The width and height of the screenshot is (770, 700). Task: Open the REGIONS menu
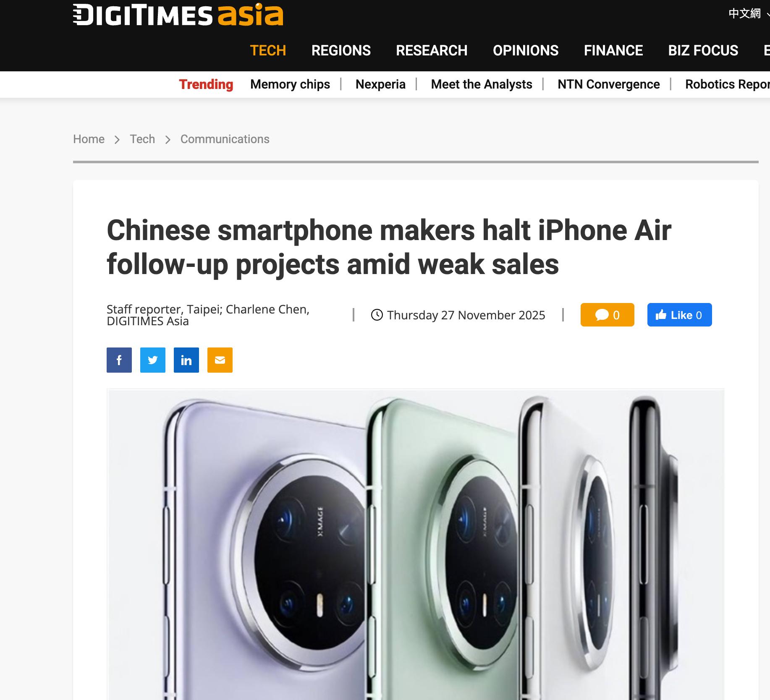pyautogui.click(x=341, y=50)
